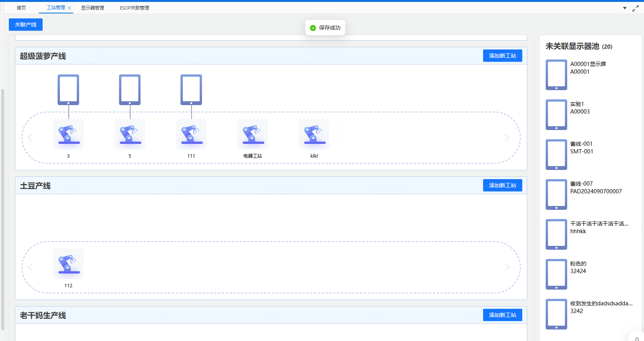Click the left vertical scrollbar of production lines
Viewport: 644px width, 341px height.
coord(3,209)
